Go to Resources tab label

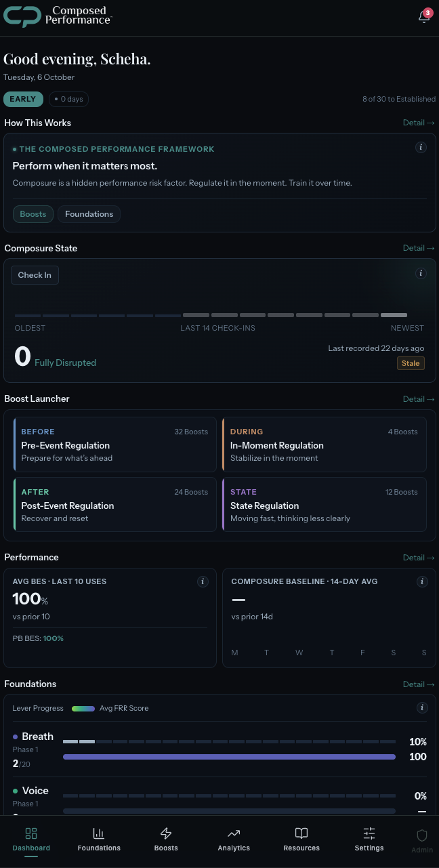pyautogui.click(x=301, y=848)
